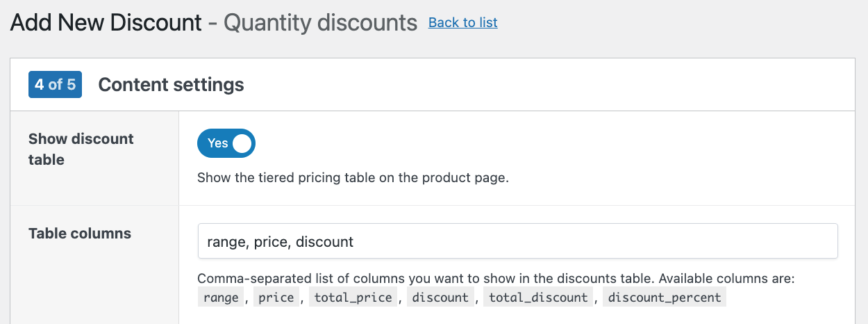Select the 'total_discount' column code tag
The width and height of the screenshot is (868, 324).
click(538, 298)
